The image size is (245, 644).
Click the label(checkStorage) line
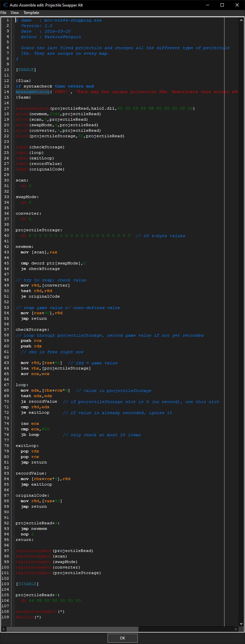tap(40, 147)
